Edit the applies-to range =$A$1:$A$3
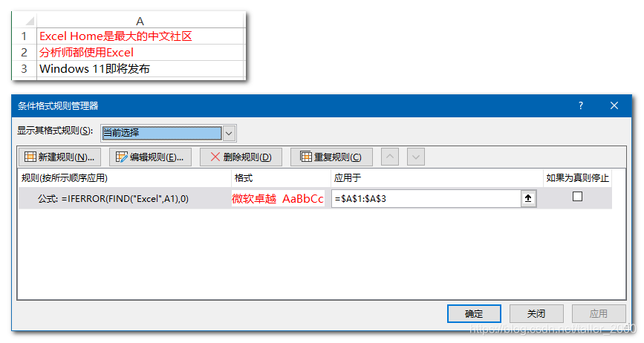 [426, 198]
